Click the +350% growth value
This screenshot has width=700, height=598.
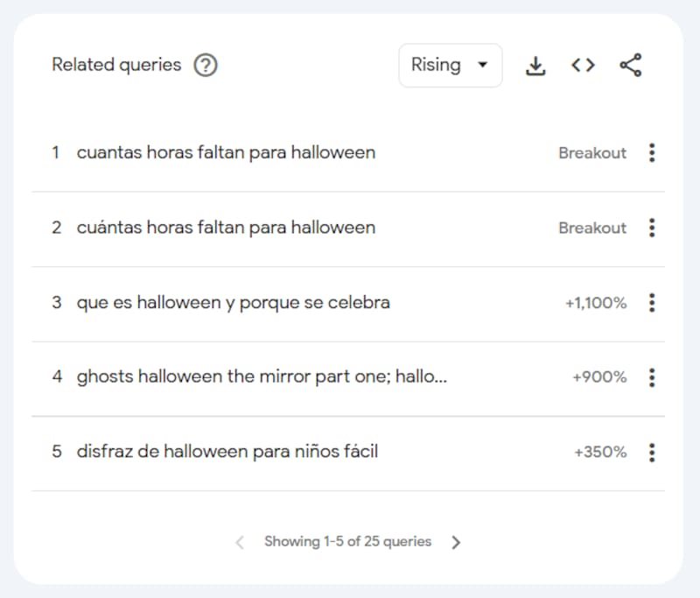[x=600, y=453]
